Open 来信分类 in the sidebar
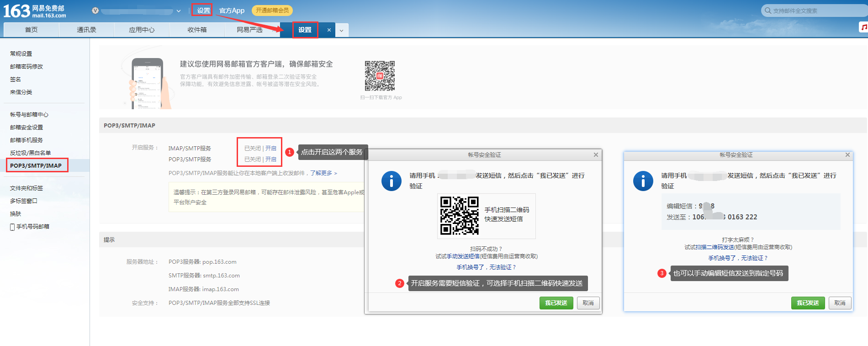 [21, 92]
